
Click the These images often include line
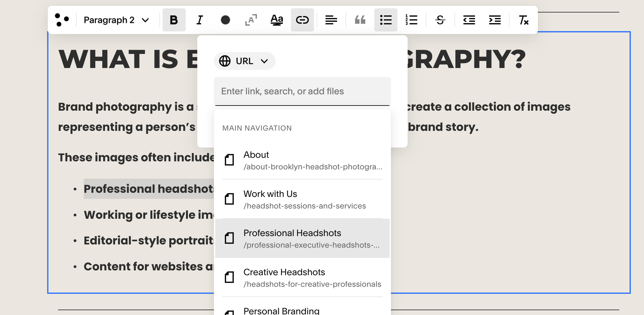coord(136,157)
